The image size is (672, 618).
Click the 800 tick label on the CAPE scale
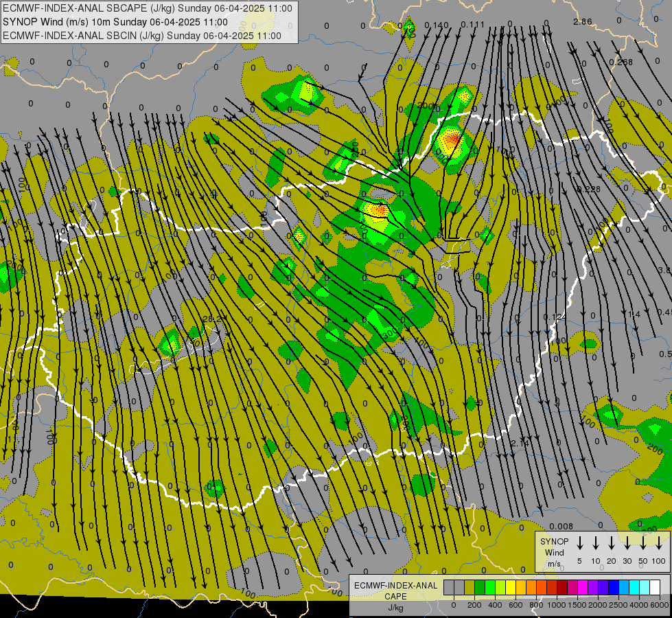[536, 605]
